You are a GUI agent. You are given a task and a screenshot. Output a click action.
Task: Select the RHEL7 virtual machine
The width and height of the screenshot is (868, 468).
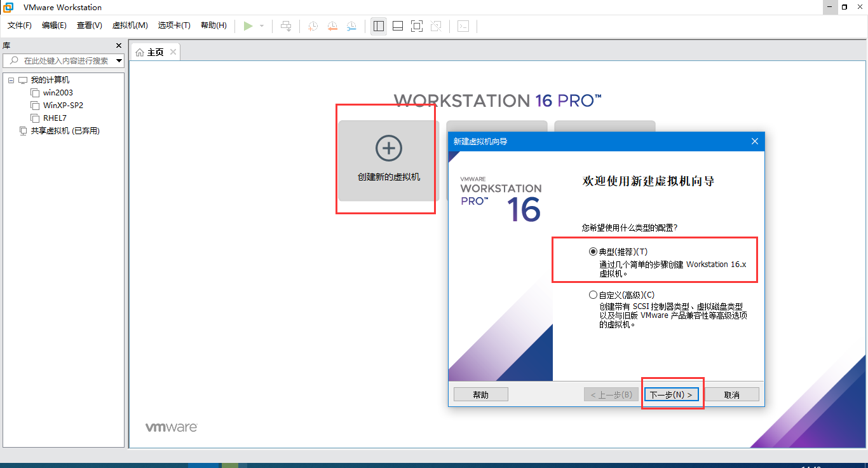55,118
